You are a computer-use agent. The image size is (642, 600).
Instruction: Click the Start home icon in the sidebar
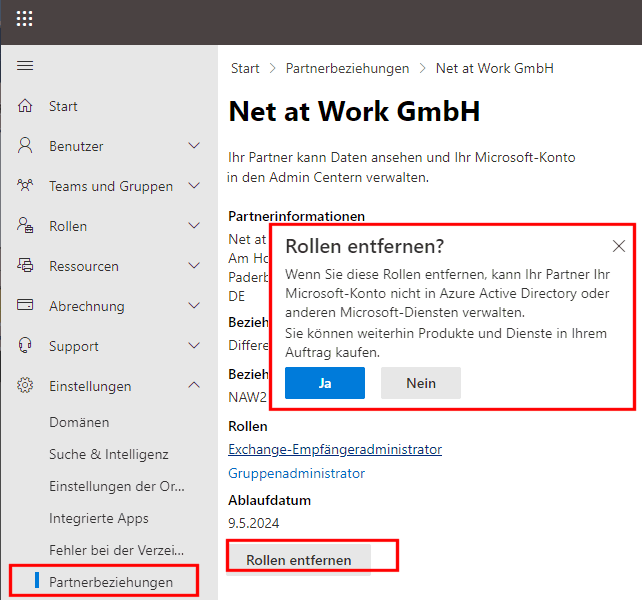coord(25,106)
